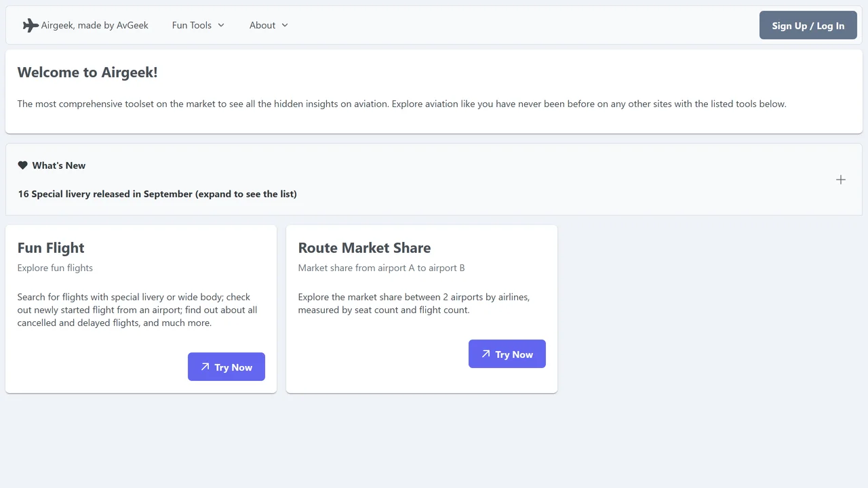The image size is (868, 488).
Task: Click arrow icon in Fun Flight Try Now
Action: click(x=205, y=367)
